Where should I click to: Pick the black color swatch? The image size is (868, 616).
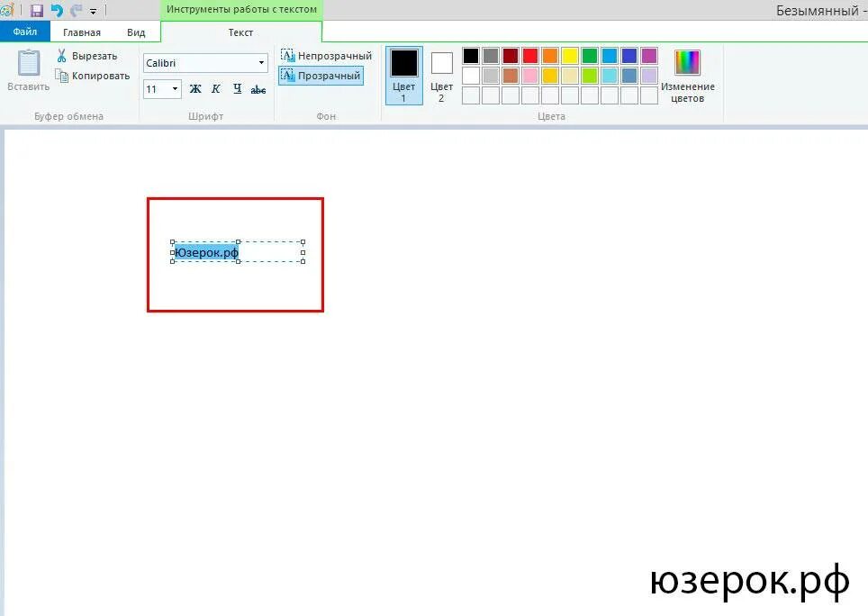click(x=471, y=55)
